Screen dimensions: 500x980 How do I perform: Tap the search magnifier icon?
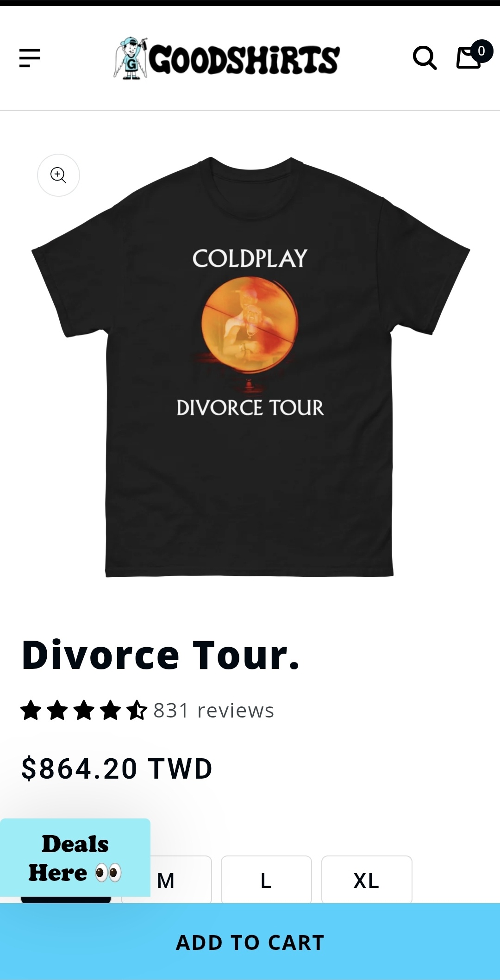tap(425, 58)
